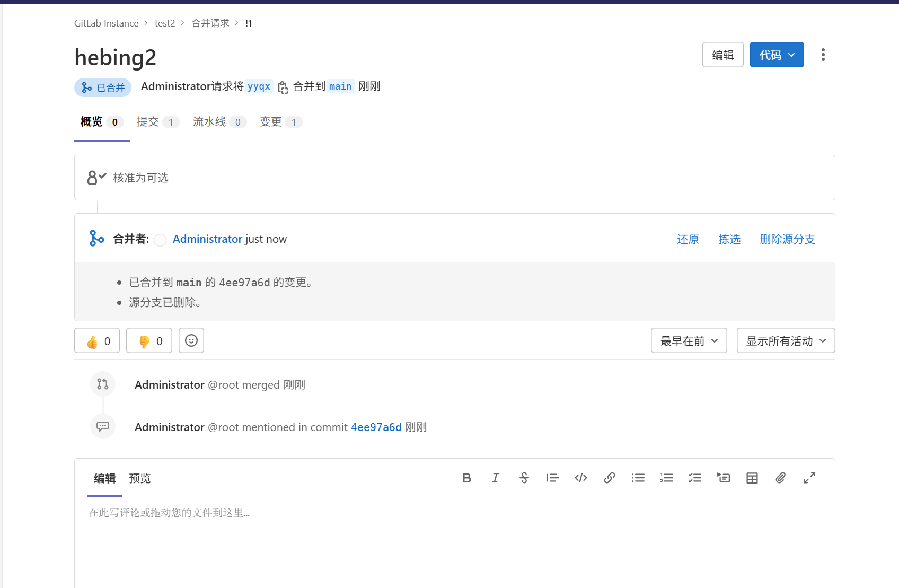
Task: Switch to the 提交 tab
Action: [x=157, y=122]
